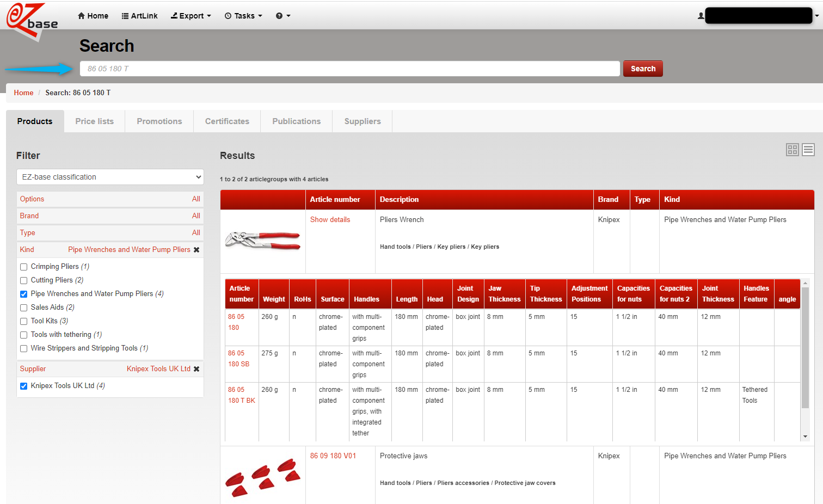823x504 pixels.
Task: Check the Tools with tethering checkbox
Action: (23, 335)
